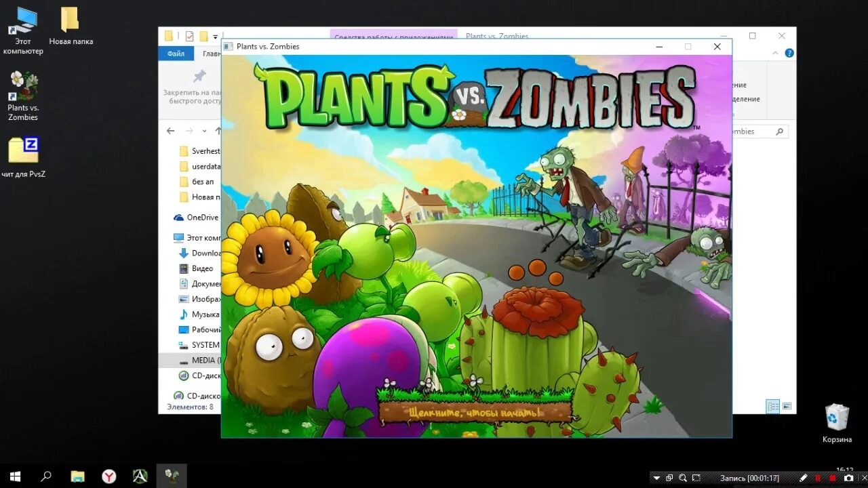The image size is (868, 488).
Task: Select the Plants vs. Zombies desktop shortcut
Action: click(x=23, y=96)
